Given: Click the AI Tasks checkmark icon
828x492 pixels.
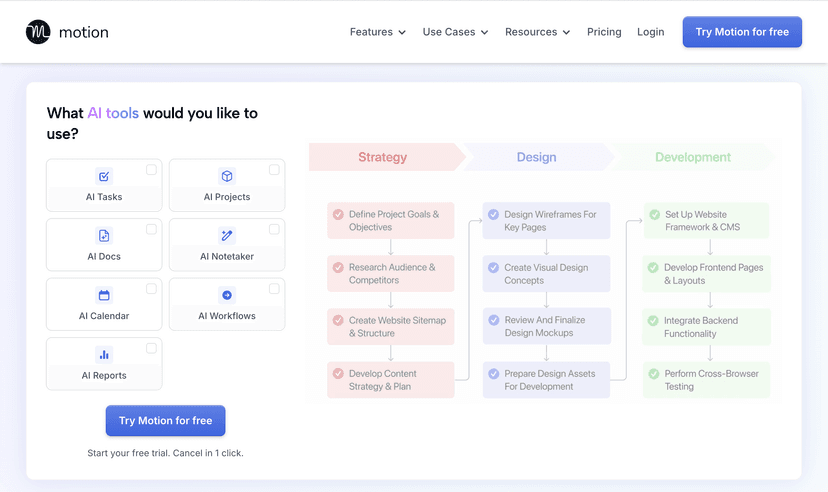Looking at the screenshot, I should coord(104,176).
